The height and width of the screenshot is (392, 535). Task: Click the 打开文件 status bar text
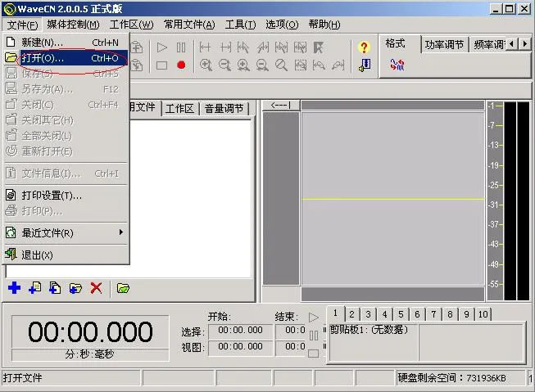tap(22, 378)
